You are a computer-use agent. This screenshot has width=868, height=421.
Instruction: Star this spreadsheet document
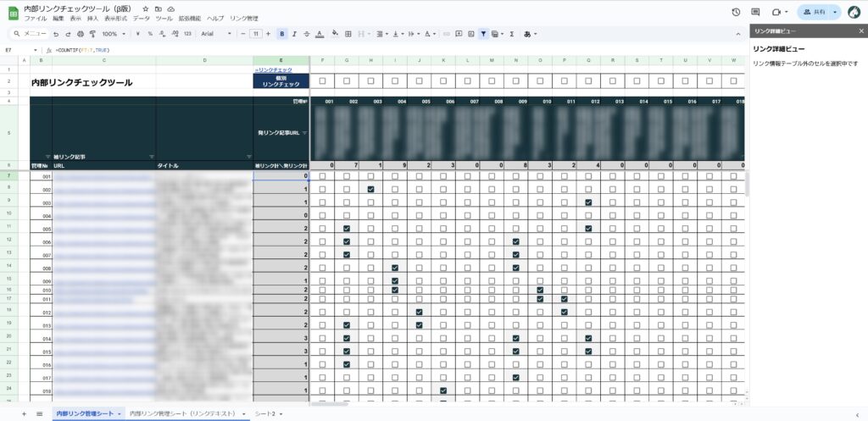(x=146, y=8)
